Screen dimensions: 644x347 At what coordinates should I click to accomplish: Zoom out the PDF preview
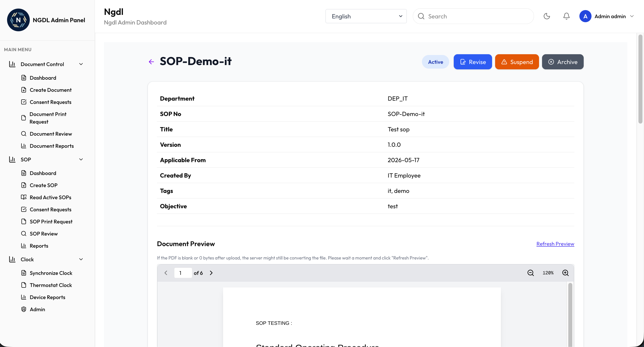(x=530, y=273)
